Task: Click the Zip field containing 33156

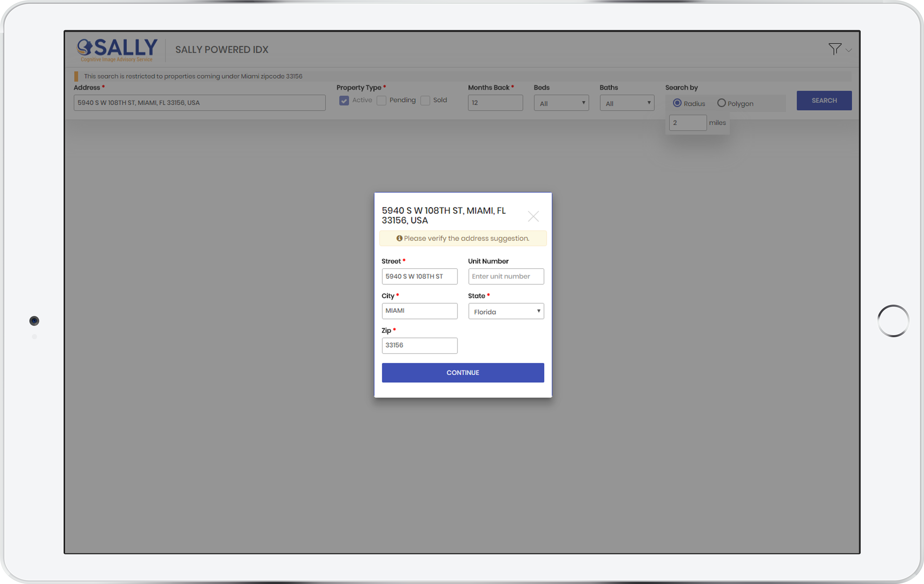Action: 419,345
